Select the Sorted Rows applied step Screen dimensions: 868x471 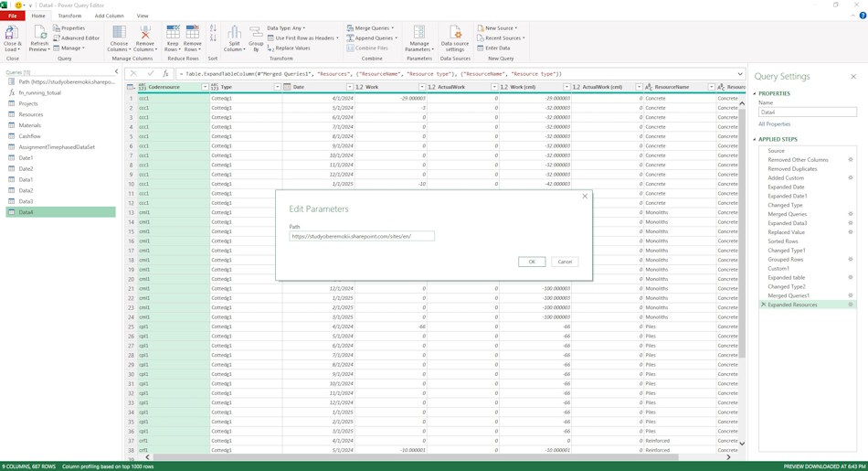807,241
